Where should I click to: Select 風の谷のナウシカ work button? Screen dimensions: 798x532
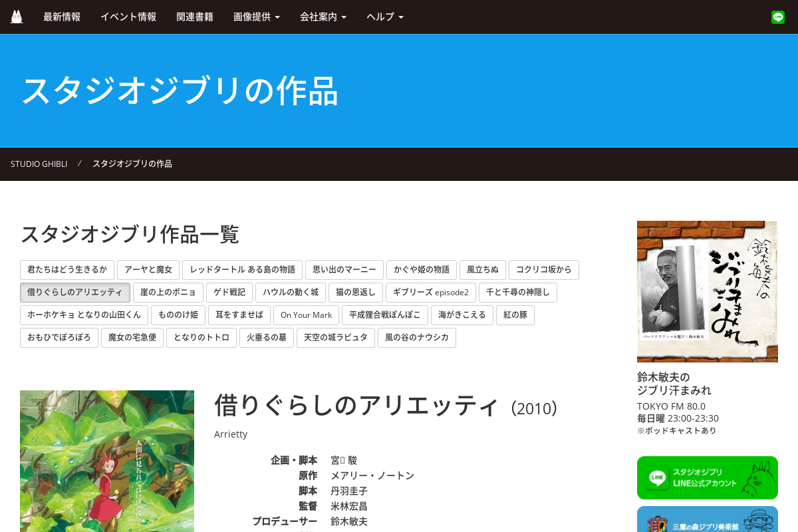pyautogui.click(x=417, y=338)
